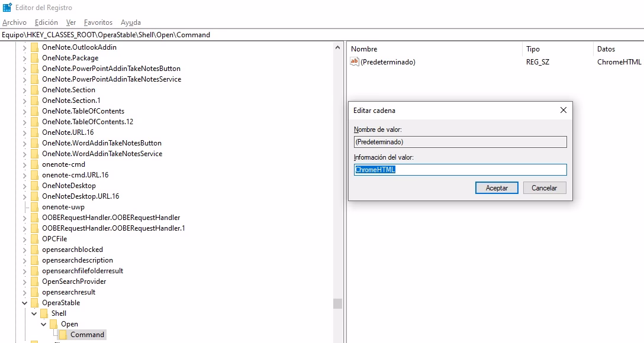The height and width of the screenshot is (343, 644).
Task: Open the Ayuda menu
Action: click(x=131, y=22)
